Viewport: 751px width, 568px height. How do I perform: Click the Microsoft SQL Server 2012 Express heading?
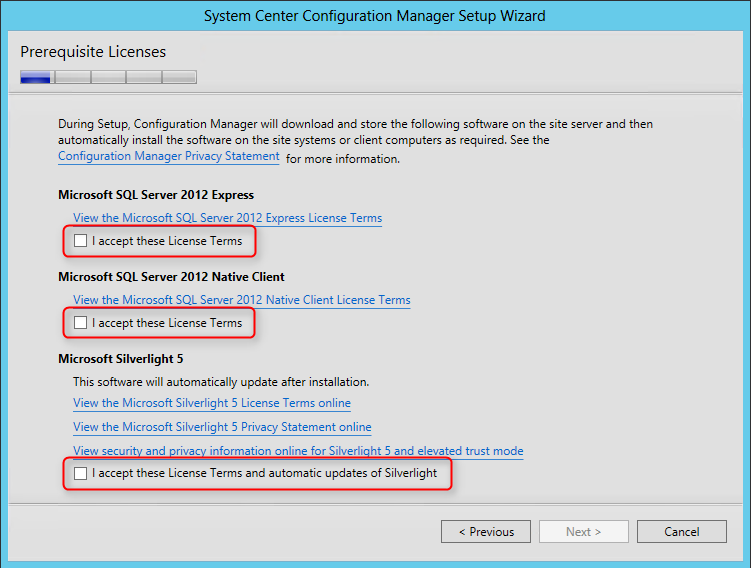pos(156,195)
